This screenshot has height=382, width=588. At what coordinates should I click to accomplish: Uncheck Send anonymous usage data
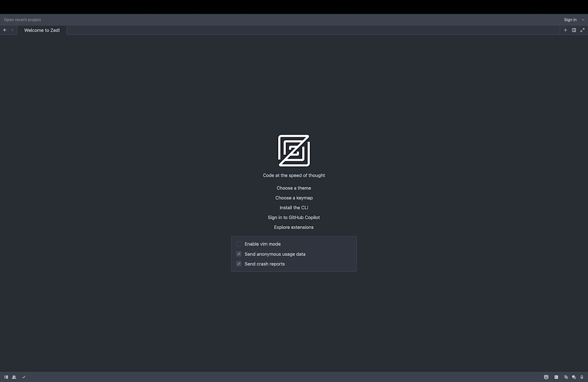(239, 254)
